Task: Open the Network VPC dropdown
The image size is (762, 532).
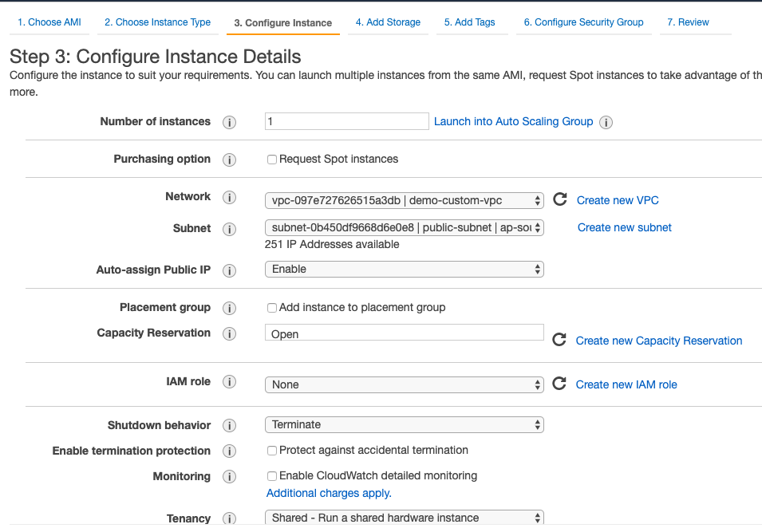Action: point(405,201)
